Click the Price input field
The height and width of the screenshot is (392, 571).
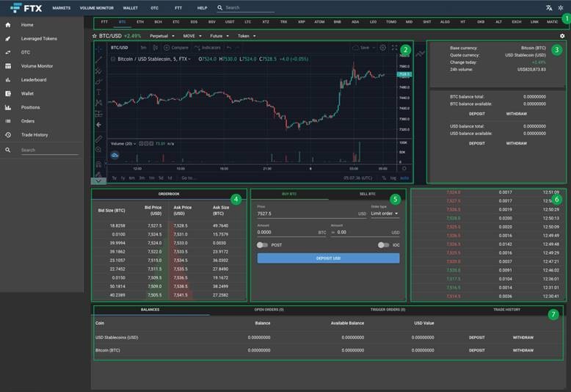[x=311, y=214]
